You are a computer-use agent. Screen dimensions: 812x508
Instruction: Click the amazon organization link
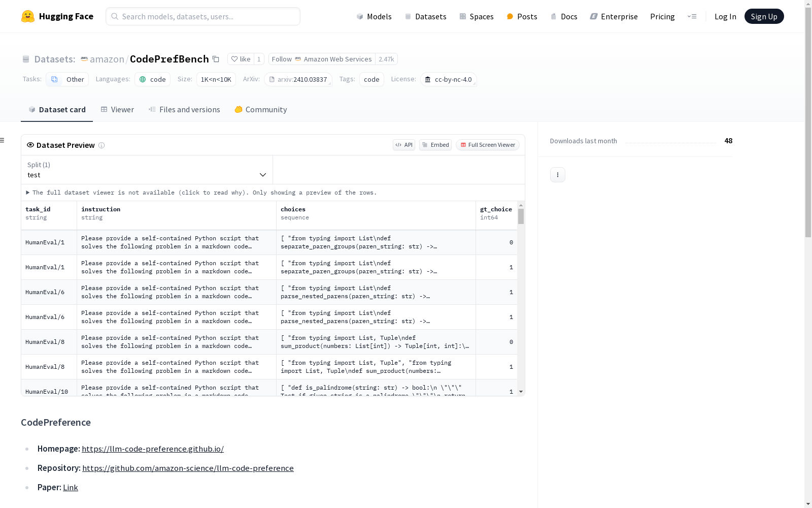107,59
